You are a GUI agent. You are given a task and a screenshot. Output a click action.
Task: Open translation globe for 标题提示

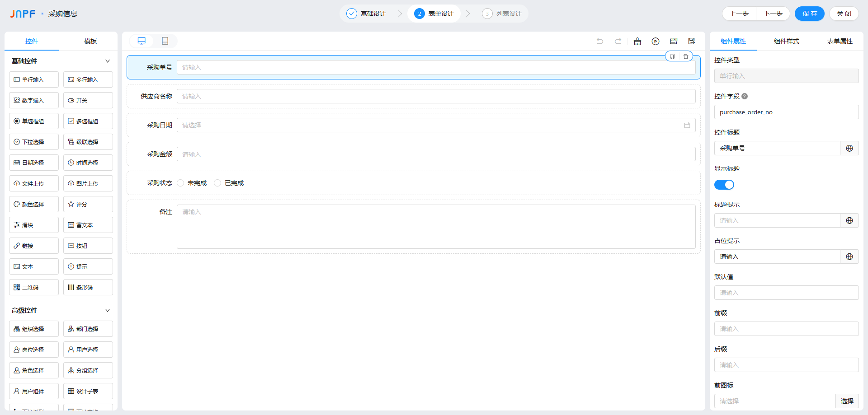849,220
